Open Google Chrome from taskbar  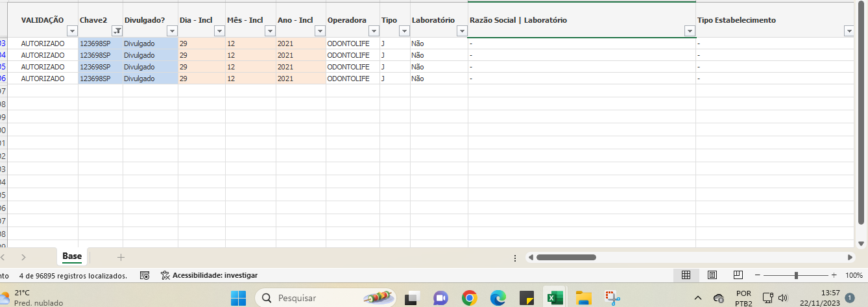470,298
